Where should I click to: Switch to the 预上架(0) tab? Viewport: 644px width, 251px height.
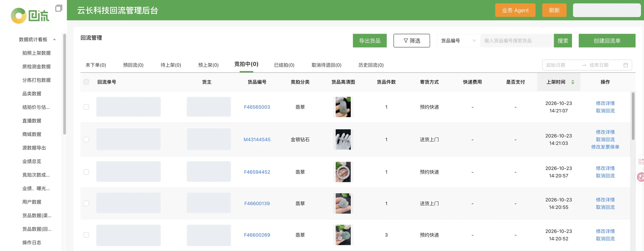pos(208,65)
